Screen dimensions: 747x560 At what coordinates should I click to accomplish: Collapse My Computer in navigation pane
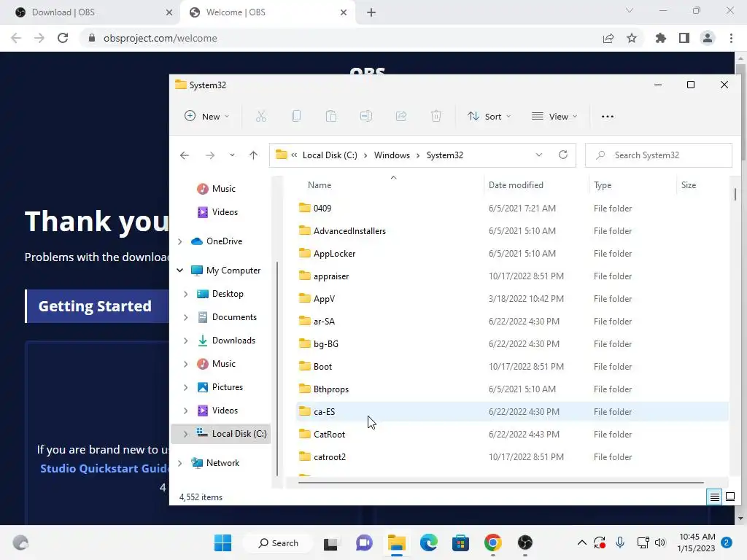180,271
